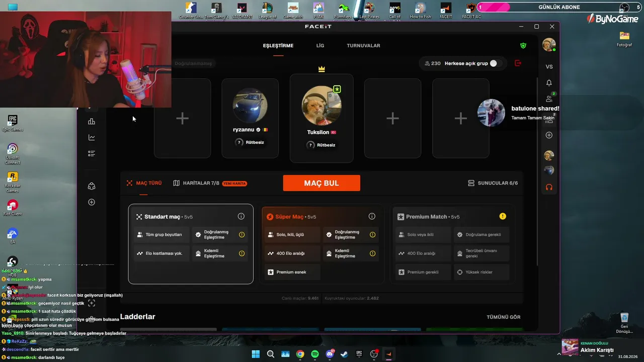Image resolution: width=644 pixels, height=362 pixels.
Task: Click the yellow warning icon on Premium Match
Action: pyautogui.click(x=503, y=216)
